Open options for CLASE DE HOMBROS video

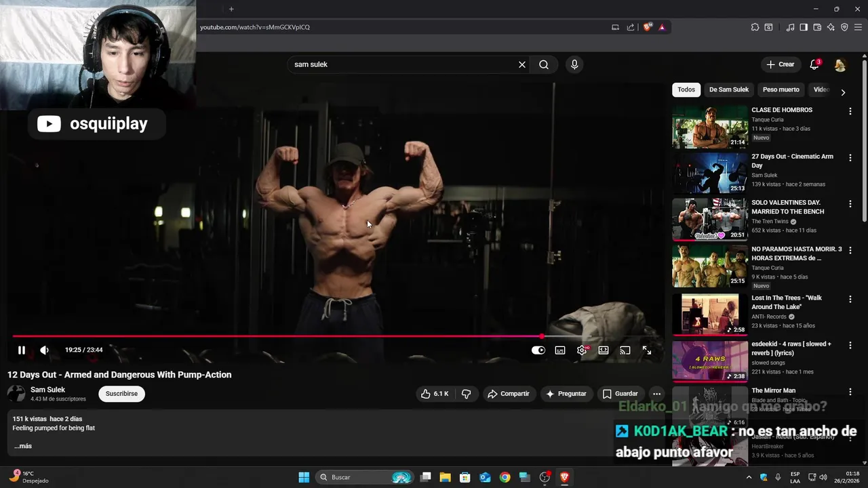click(x=850, y=111)
